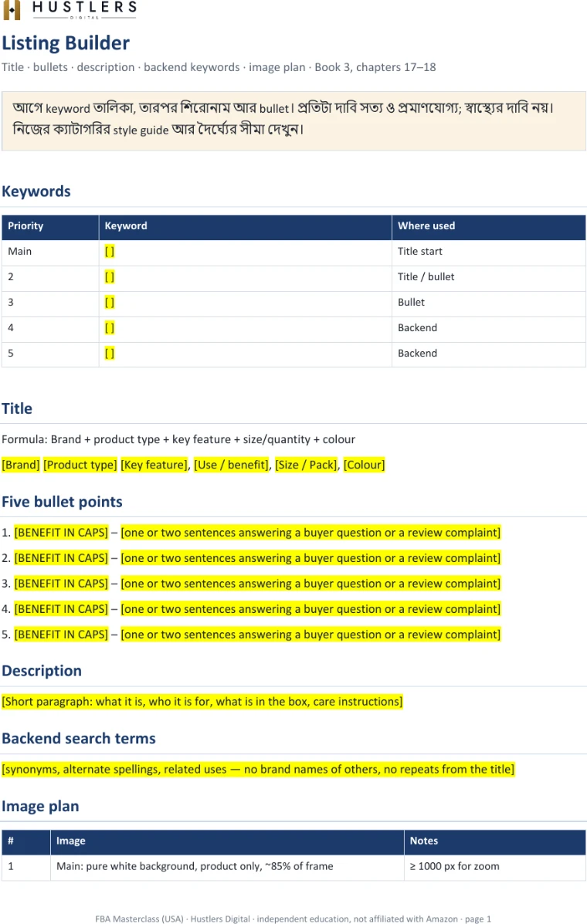The image size is (587, 924).
Task: Click the keyword placeholder in priority row 2
Action: pos(110,277)
